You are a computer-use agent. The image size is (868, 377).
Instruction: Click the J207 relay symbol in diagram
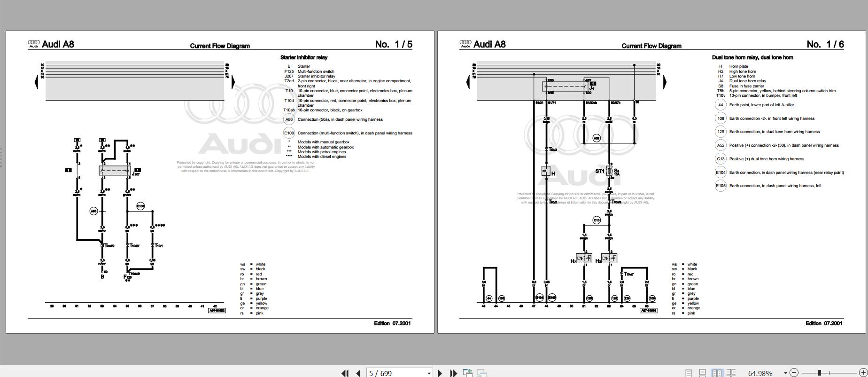point(115,170)
